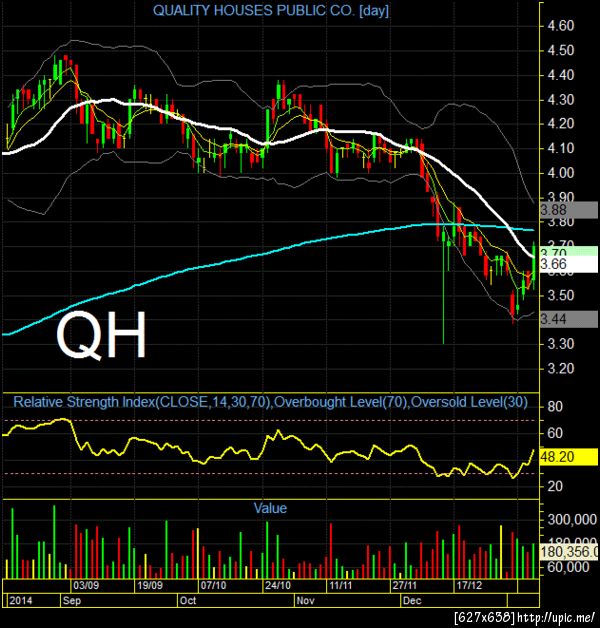The width and height of the screenshot is (600, 628).
Task: Select the 4.10 price axis label
Action: point(561,149)
